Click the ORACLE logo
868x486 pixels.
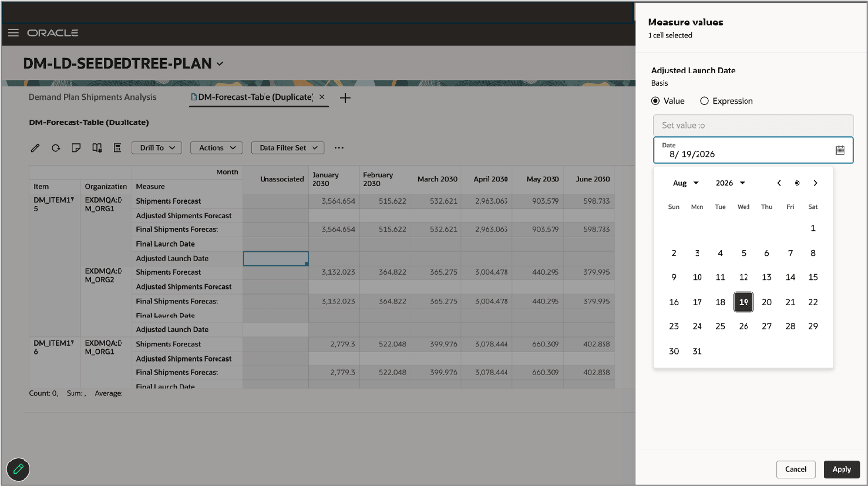click(53, 33)
